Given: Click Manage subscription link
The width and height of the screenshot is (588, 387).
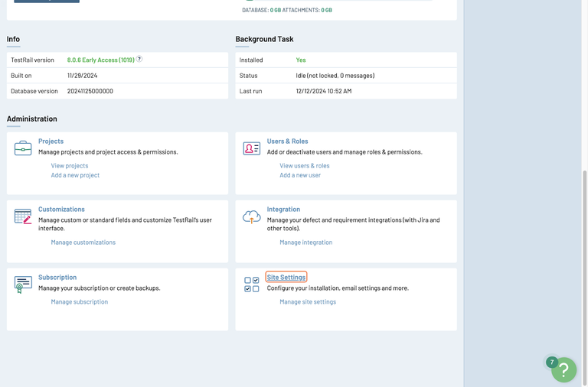Looking at the screenshot, I should (80, 302).
